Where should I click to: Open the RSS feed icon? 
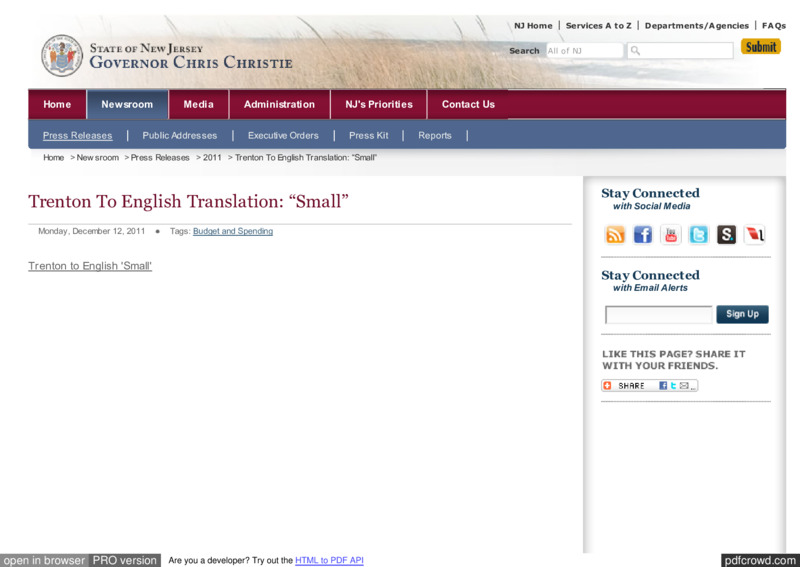click(615, 235)
